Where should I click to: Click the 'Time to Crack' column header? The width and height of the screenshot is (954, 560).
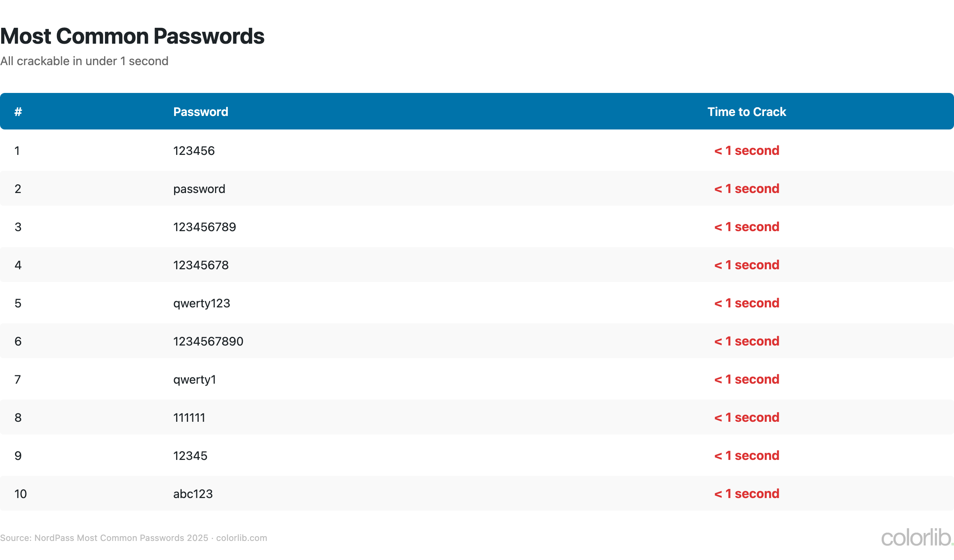pos(747,112)
